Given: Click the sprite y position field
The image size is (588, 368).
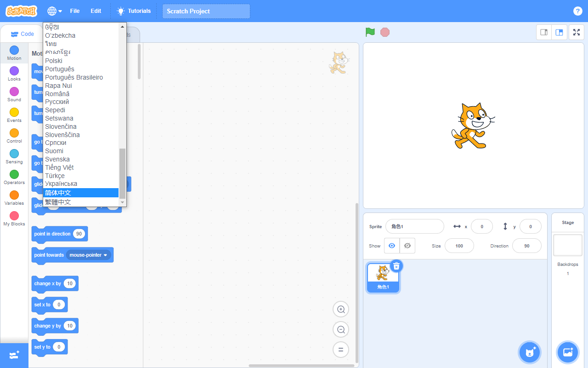Looking at the screenshot, I should click(531, 227).
